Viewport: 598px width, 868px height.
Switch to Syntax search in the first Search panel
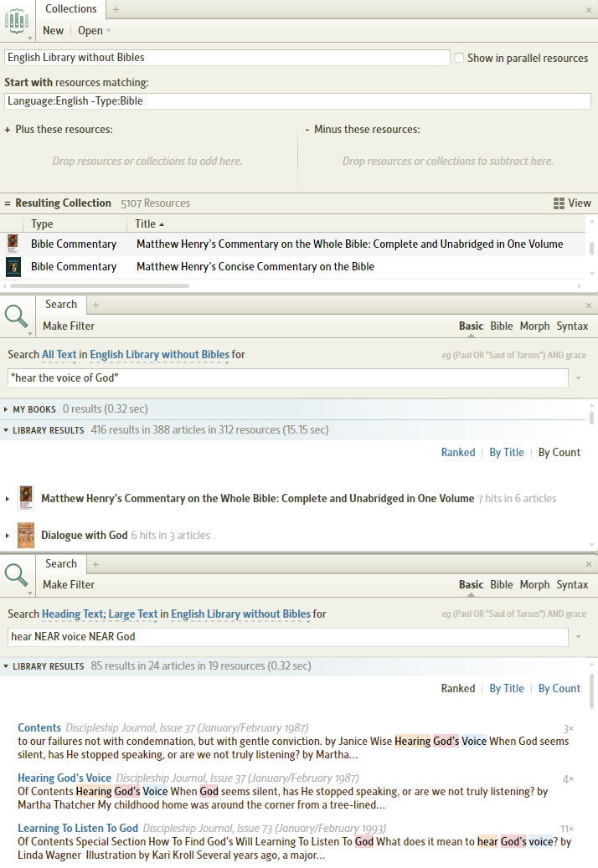click(x=572, y=326)
